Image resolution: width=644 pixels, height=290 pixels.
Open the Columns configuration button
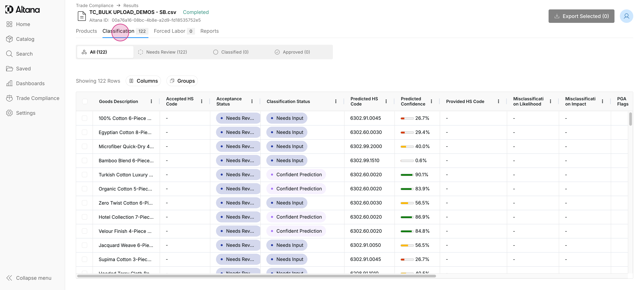[143, 81]
